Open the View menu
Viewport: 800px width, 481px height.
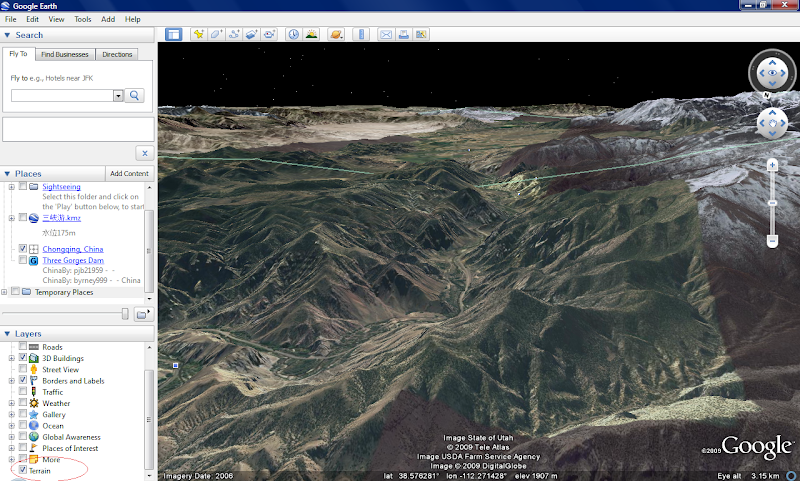click(56, 19)
